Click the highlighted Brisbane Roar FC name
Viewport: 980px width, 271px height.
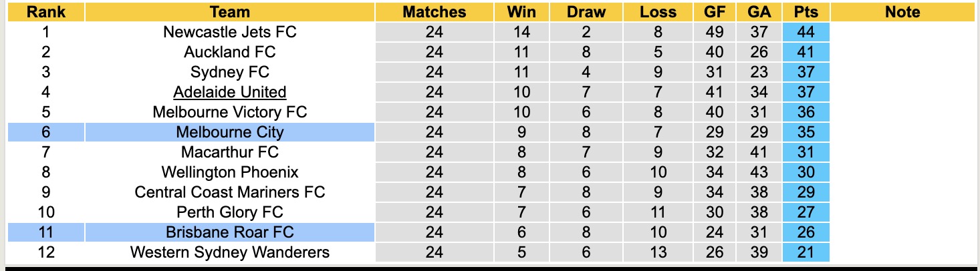click(229, 232)
